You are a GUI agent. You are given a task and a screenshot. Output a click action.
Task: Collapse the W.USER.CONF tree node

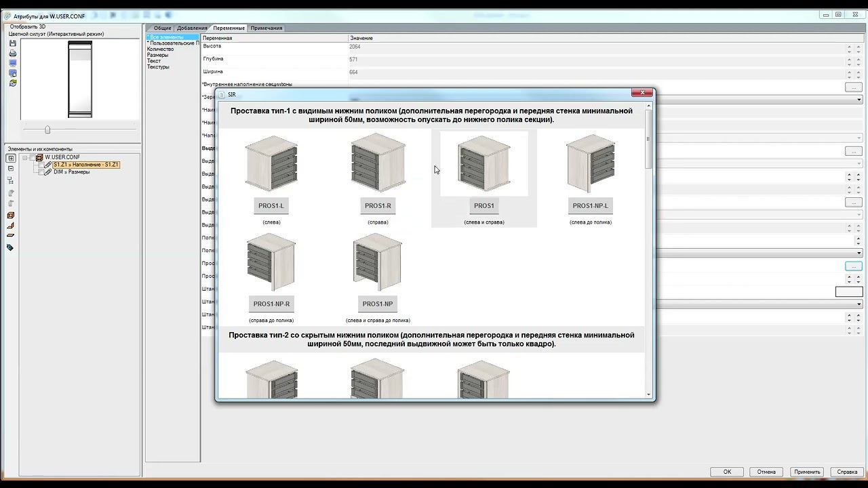coord(25,157)
